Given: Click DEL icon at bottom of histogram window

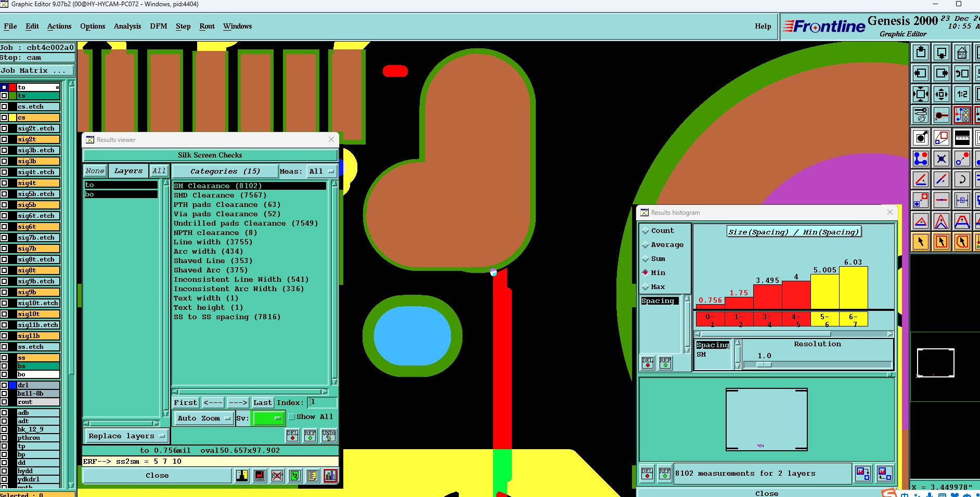Looking at the screenshot, I should point(647,473).
